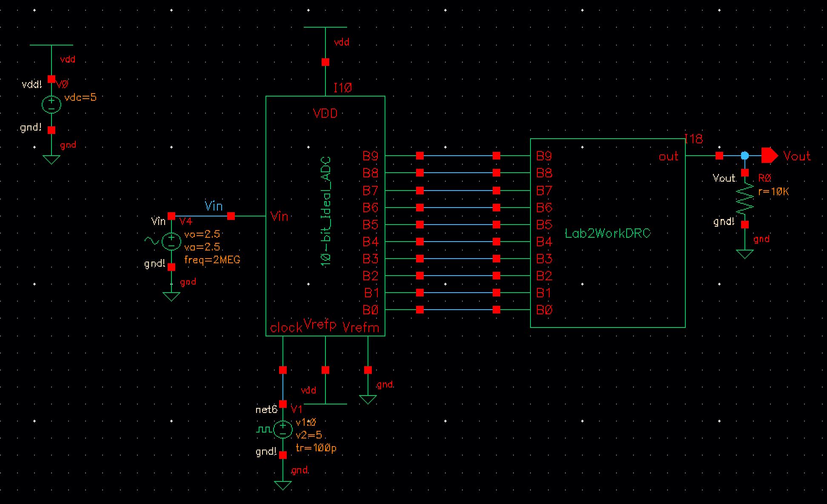Select the B0 wire between blocks
Image resolution: width=827 pixels, height=504 pixels.
[458, 310]
